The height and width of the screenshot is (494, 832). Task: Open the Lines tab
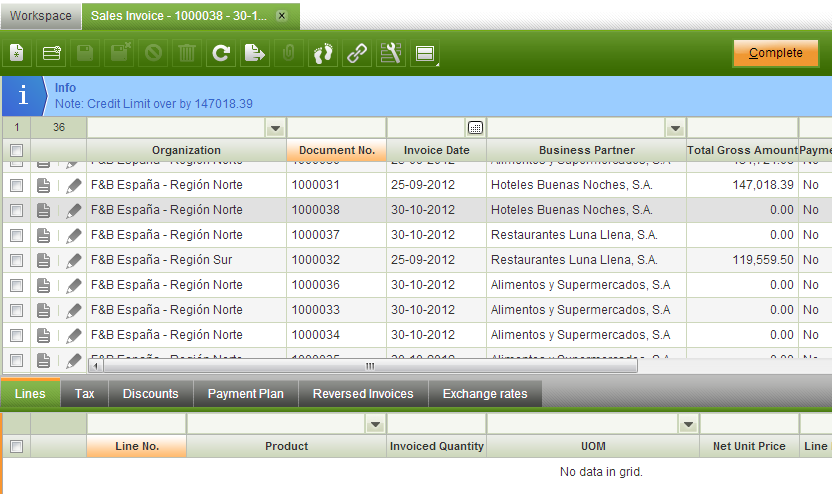[30, 394]
